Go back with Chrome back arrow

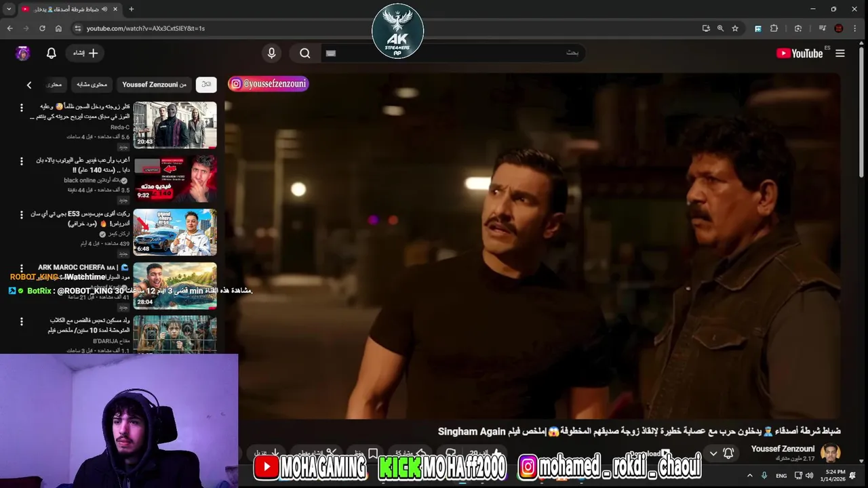click(x=9, y=28)
